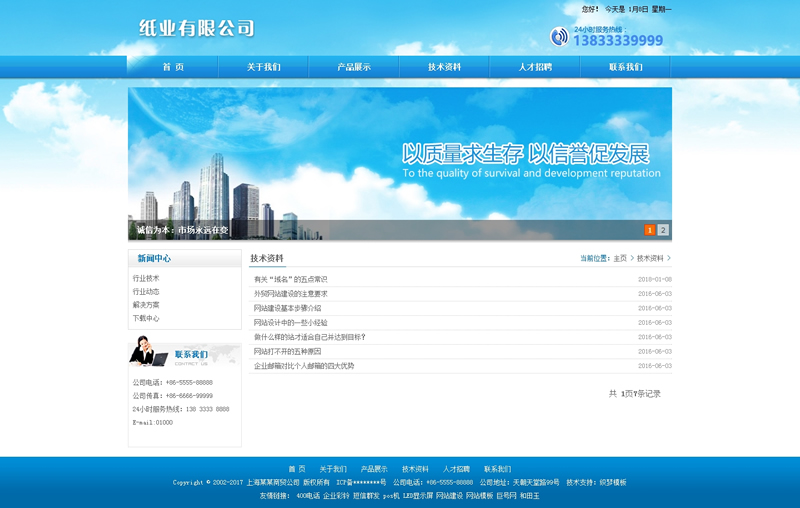This screenshot has width=800, height=508.
Task: Open the 织梦模板 footer link
Action: pyautogui.click(x=613, y=482)
